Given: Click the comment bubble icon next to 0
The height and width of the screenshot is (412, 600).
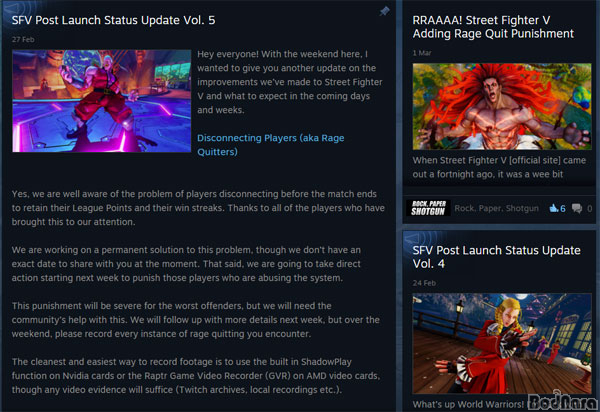Looking at the screenshot, I should [577, 208].
